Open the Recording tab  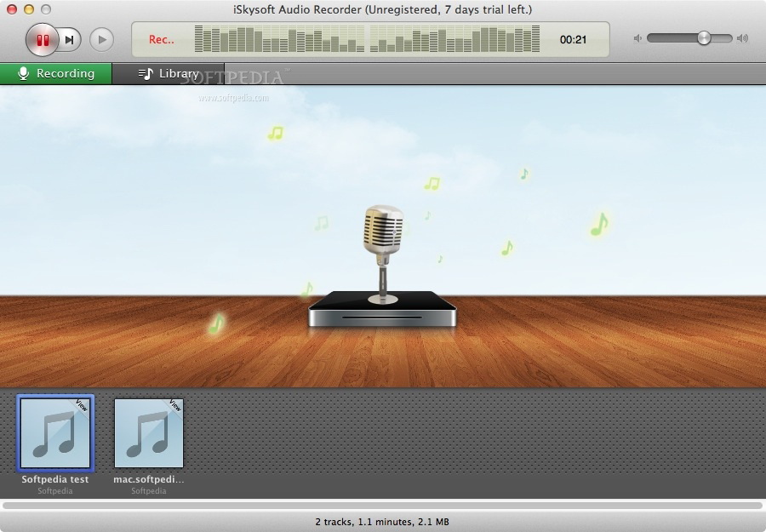55,73
